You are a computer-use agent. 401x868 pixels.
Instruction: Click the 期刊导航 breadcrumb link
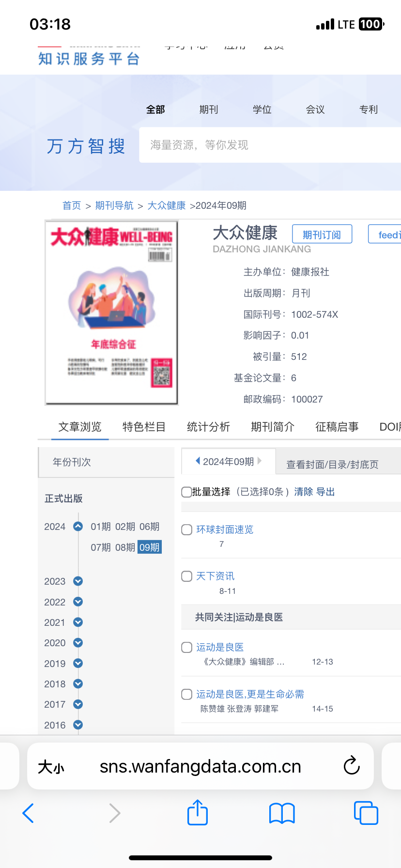pos(114,205)
